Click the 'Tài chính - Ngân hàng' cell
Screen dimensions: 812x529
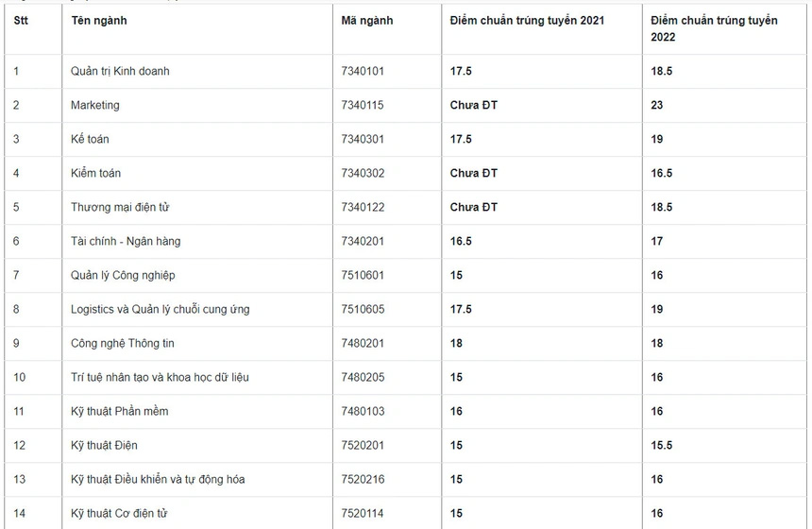(126, 241)
